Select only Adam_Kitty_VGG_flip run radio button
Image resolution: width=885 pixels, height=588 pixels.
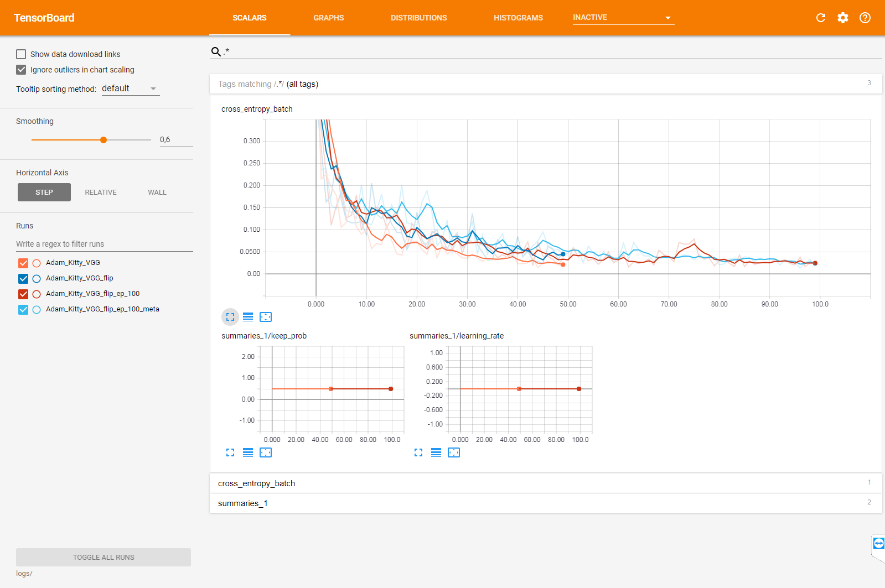(x=37, y=279)
